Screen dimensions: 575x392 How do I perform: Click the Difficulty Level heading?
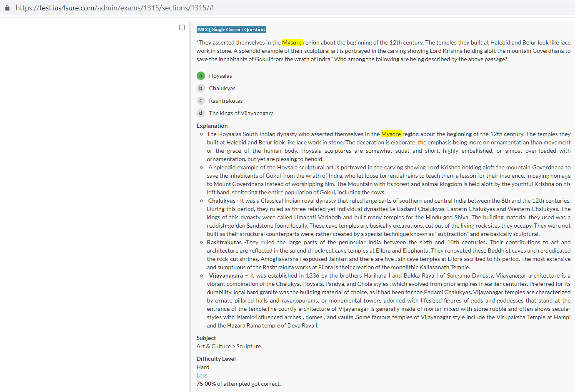[216, 359]
